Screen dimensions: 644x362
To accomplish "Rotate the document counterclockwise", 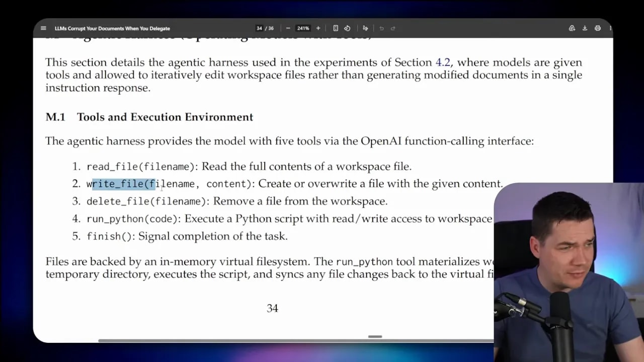I will [347, 28].
